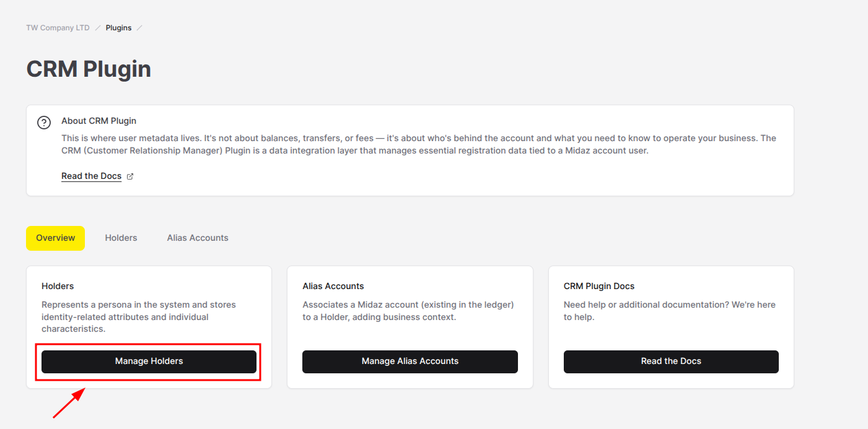This screenshot has width=868, height=429.
Task: Click the Manage Alias Accounts button
Action: coord(410,362)
